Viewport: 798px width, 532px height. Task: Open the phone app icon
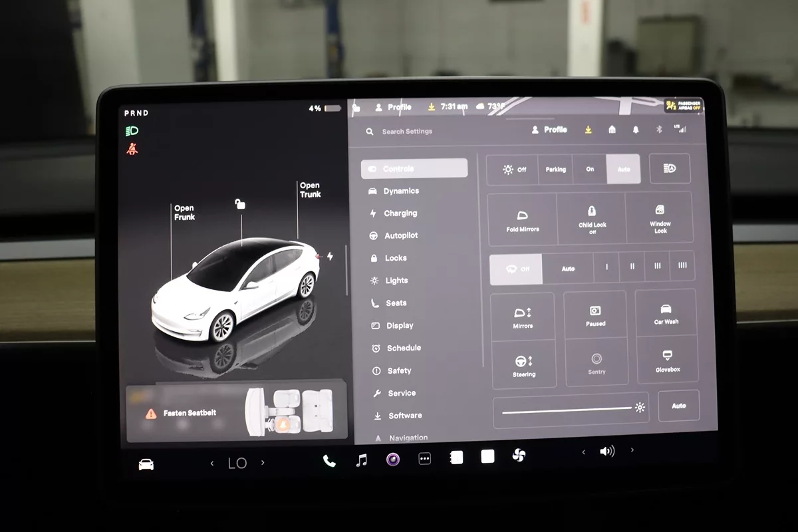click(329, 460)
